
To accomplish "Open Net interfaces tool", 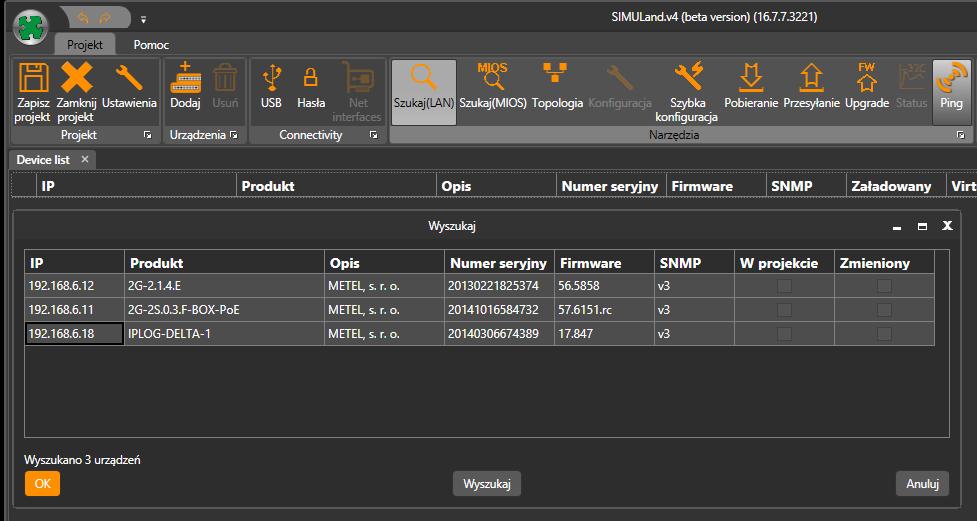I will [x=356, y=92].
